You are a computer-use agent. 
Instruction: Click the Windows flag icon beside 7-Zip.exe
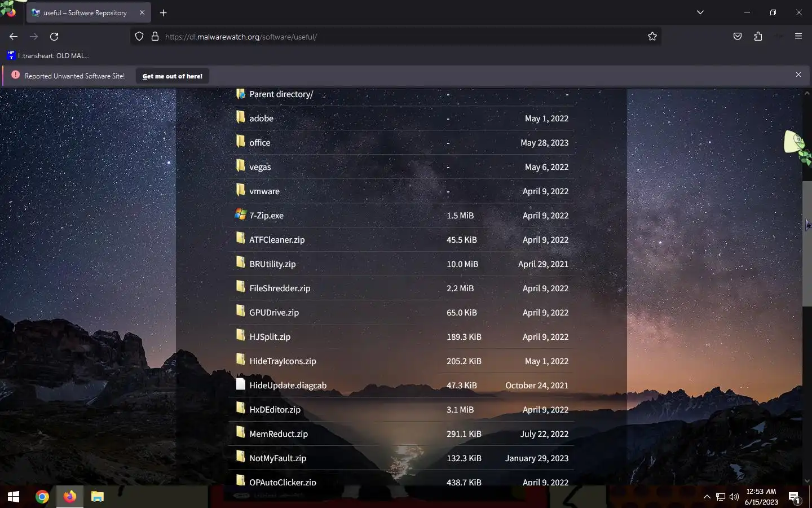[240, 214]
